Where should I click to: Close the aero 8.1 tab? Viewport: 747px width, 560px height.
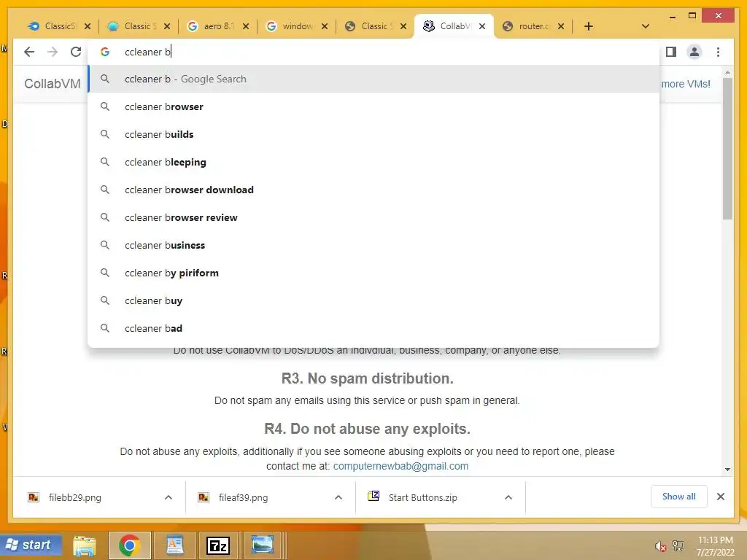tap(246, 26)
